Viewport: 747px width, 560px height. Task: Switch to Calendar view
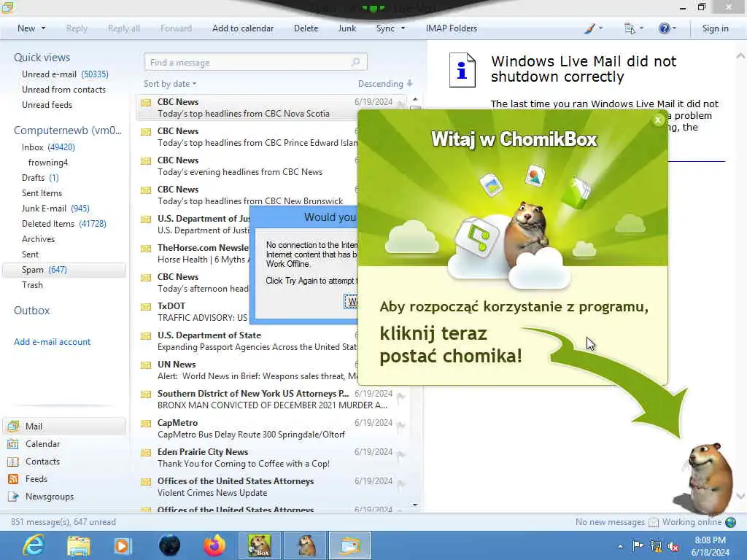pyautogui.click(x=42, y=444)
